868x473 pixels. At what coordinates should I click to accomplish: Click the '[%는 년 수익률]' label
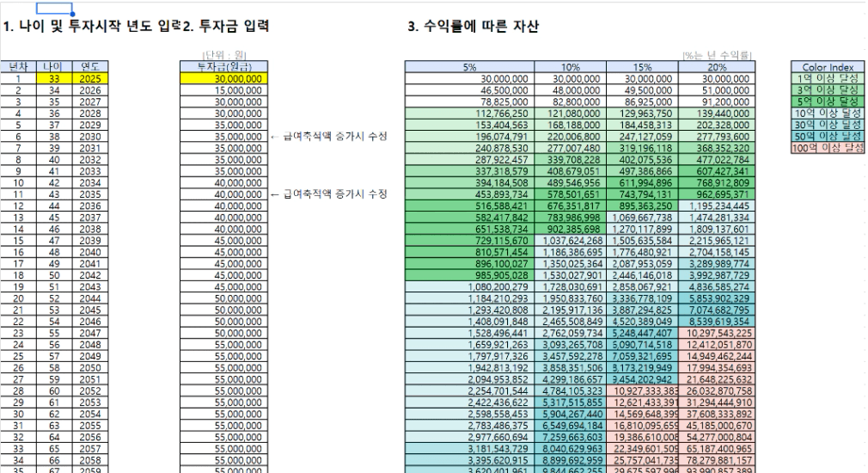tap(717, 55)
